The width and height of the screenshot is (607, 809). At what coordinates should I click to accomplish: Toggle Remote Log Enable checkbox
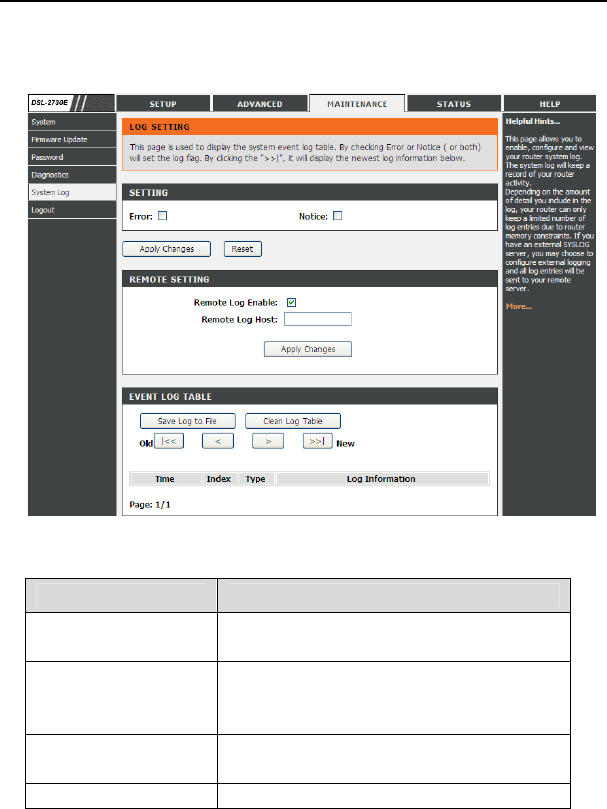coord(292,302)
